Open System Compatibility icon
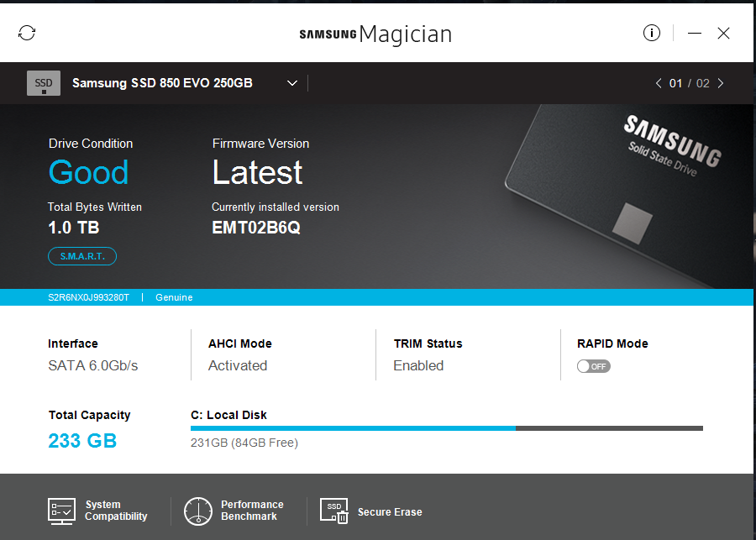Image resolution: width=756 pixels, height=540 pixels. click(x=61, y=511)
